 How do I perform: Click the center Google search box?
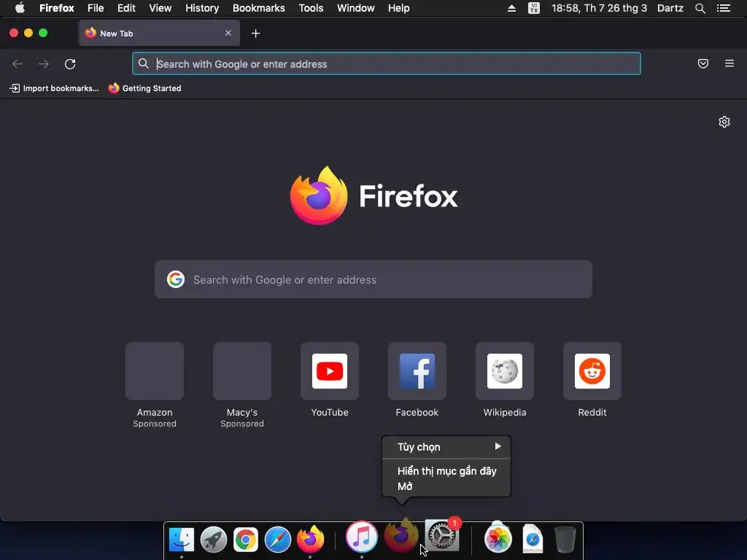pos(373,279)
